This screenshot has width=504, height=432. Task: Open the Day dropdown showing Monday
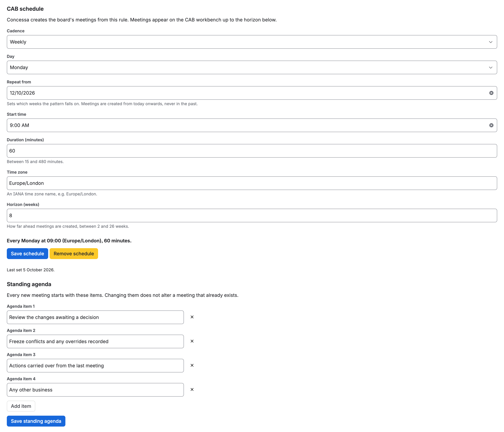(x=252, y=67)
